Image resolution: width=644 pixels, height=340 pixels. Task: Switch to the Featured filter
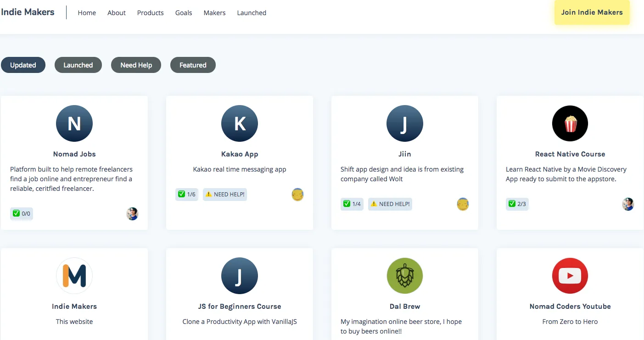(193, 65)
